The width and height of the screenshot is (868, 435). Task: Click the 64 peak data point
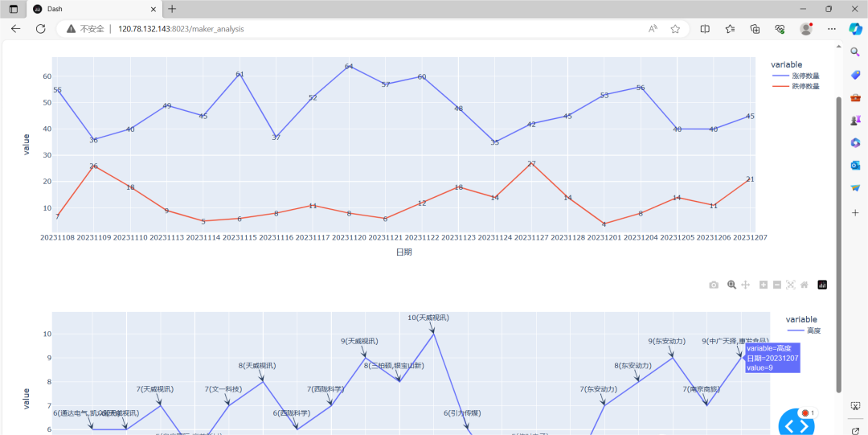(349, 67)
